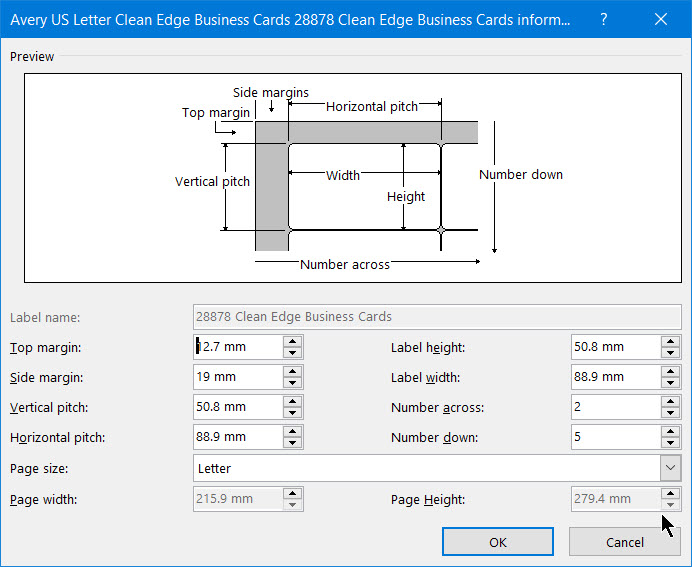Click the Label height 50.8 mm field
The width and height of the screenshot is (692, 567).
(x=616, y=347)
